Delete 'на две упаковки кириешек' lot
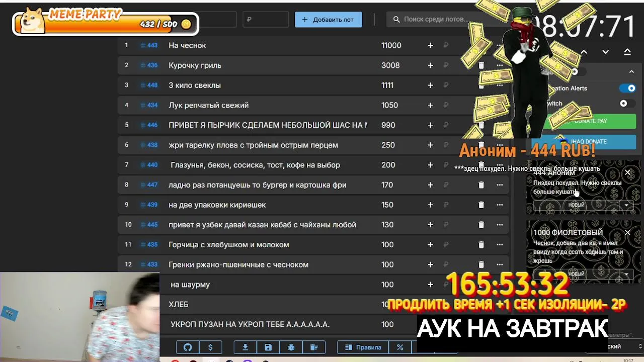This screenshot has height=362, width=644. click(481, 205)
